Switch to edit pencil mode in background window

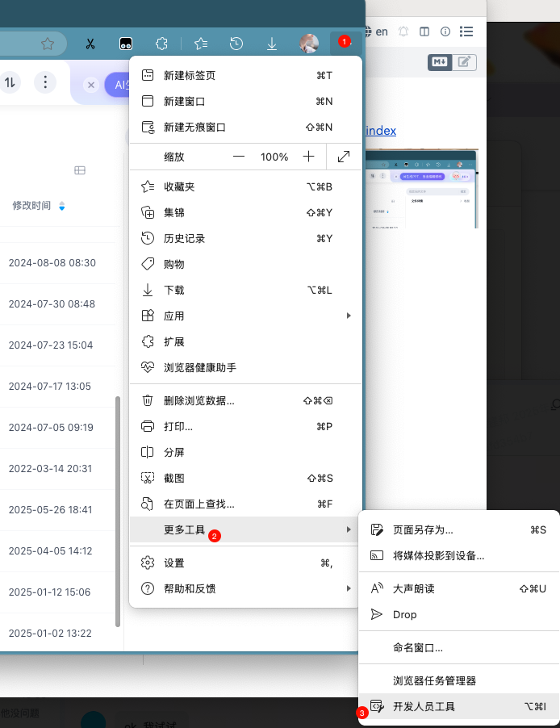464,62
